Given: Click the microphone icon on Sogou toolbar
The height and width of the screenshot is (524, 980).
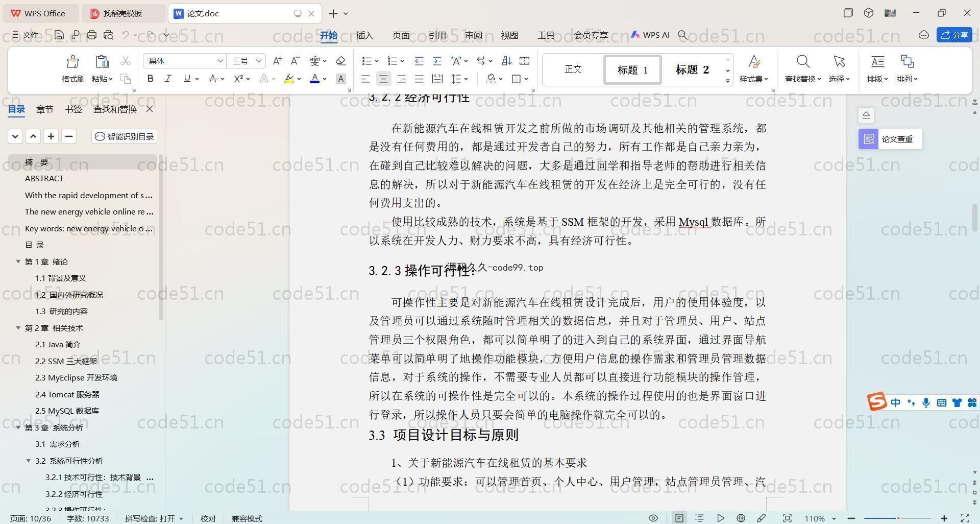Looking at the screenshot, I should [926, 402].
